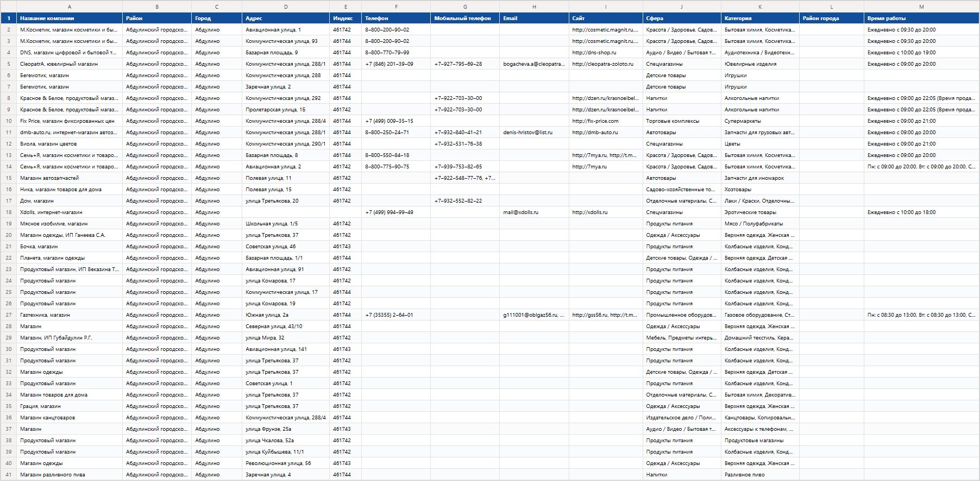
Task: Select the phone number '+7 (846) 201-39-09'
Action: click(x=396, y=64)
